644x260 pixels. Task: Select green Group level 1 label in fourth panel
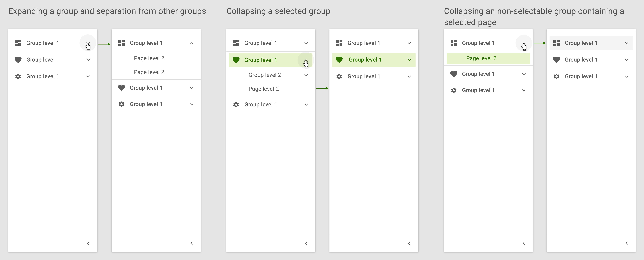pyautogui.click(x=365, y=60)
